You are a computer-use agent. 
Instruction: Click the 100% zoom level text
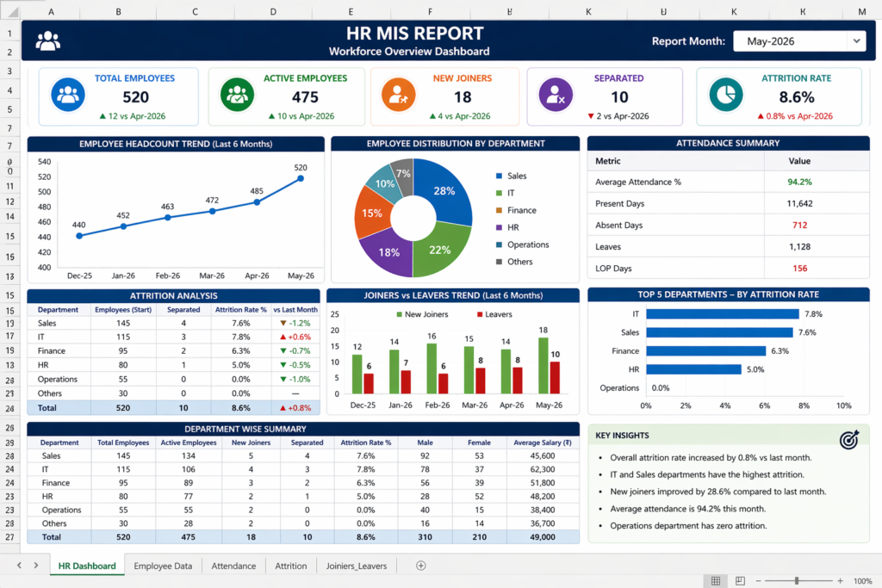click(x=863, y=581)
